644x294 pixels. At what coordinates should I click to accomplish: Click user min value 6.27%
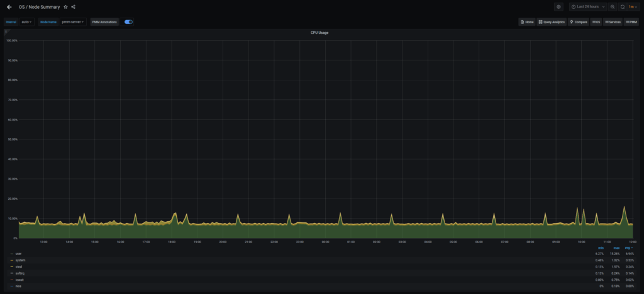pyautogui.click(x=599, y=254)
